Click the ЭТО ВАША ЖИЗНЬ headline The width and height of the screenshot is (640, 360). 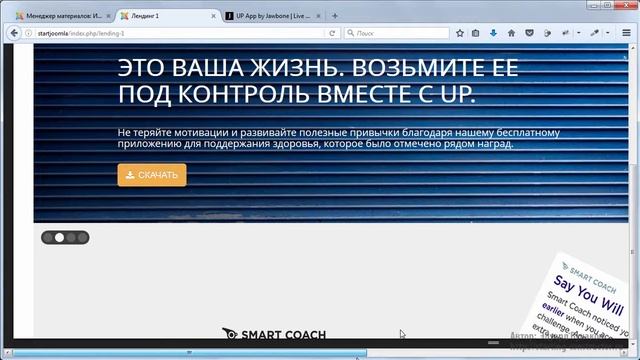click(x=318, y=81)
